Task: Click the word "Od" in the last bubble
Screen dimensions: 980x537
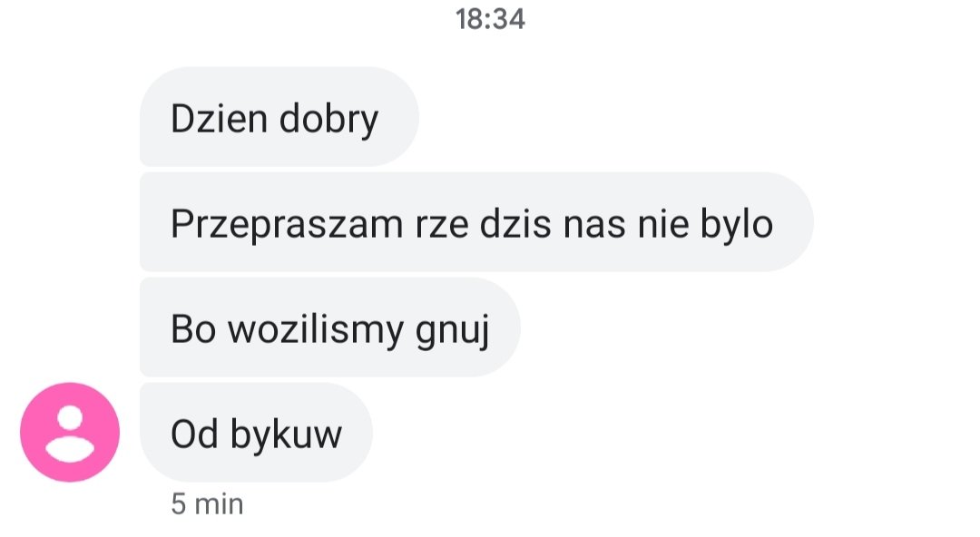Action: click(x=194, y=434)
